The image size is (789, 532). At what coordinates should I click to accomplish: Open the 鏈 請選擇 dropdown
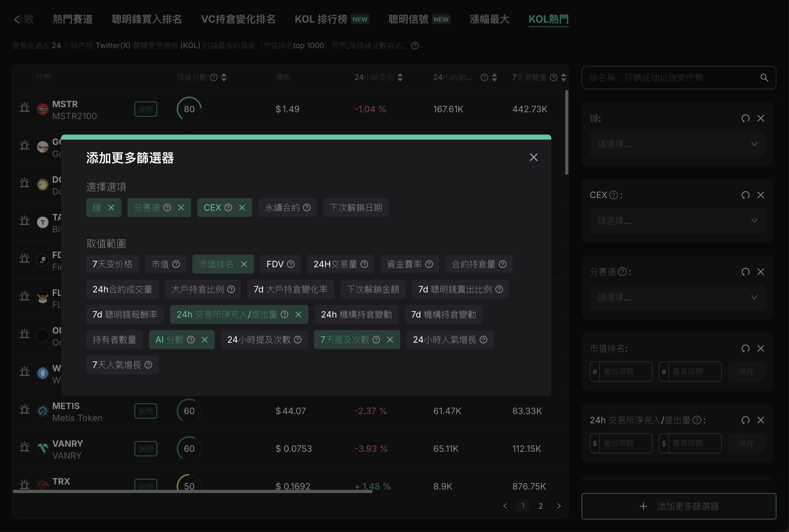coord(677,144)
